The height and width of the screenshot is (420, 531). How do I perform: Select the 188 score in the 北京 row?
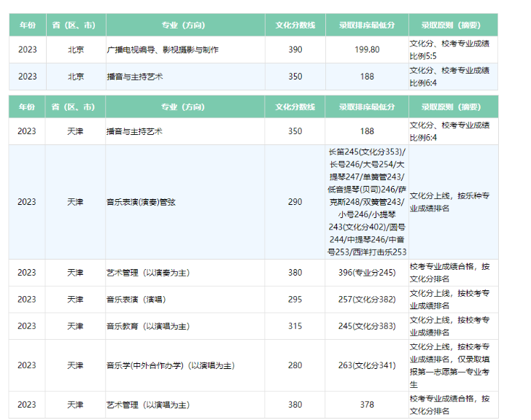(367, 77)
